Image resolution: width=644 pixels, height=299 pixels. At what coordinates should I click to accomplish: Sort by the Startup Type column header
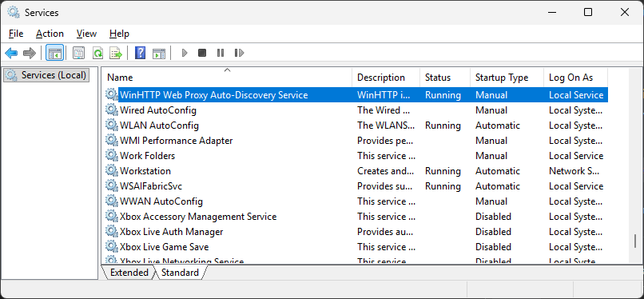(507, 78)
